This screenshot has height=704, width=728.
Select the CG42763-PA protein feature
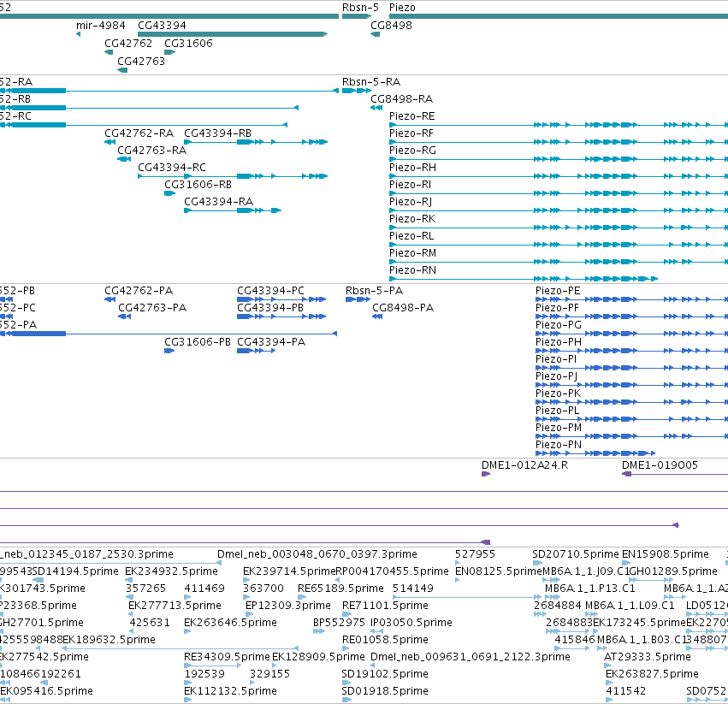coord(152,308)
